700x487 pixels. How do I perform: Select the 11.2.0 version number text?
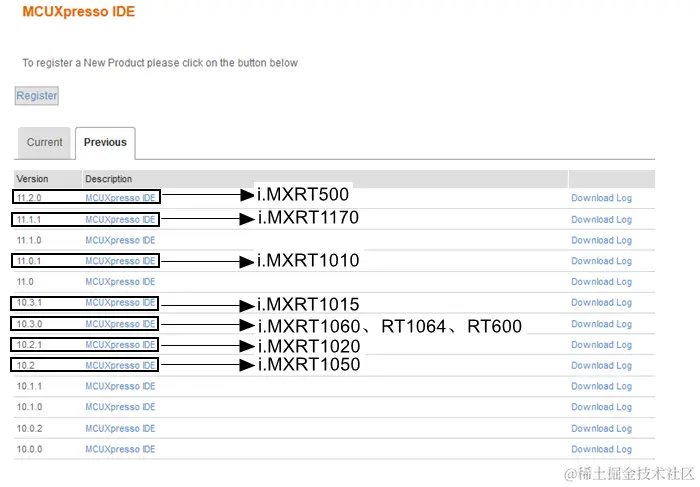[29, 198]
